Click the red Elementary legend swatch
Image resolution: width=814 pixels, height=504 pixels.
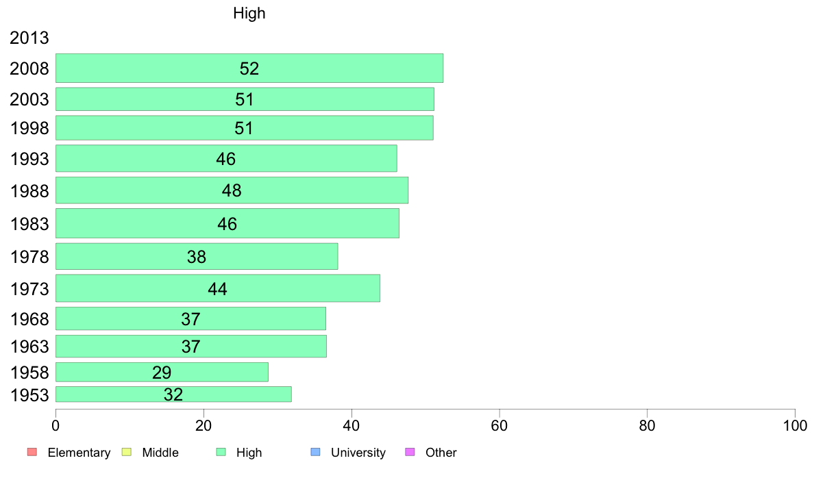pos(32,452)
